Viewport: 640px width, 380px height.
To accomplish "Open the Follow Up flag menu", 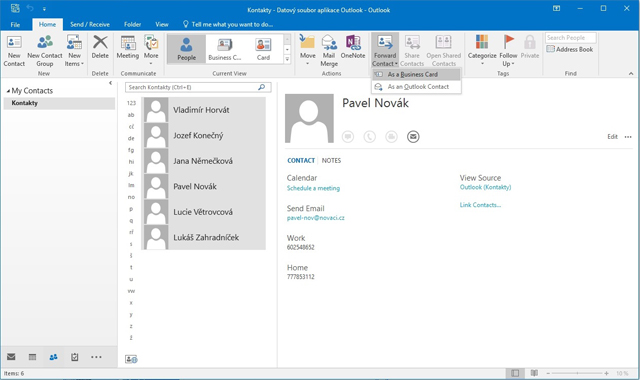I will pyautogui.click(x=508, y=51).
